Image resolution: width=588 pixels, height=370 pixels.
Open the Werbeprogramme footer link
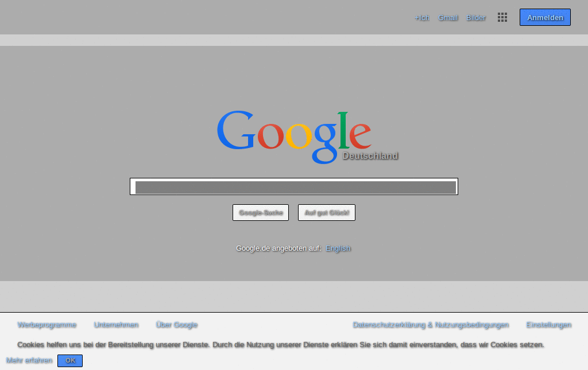tap(47, 325)
